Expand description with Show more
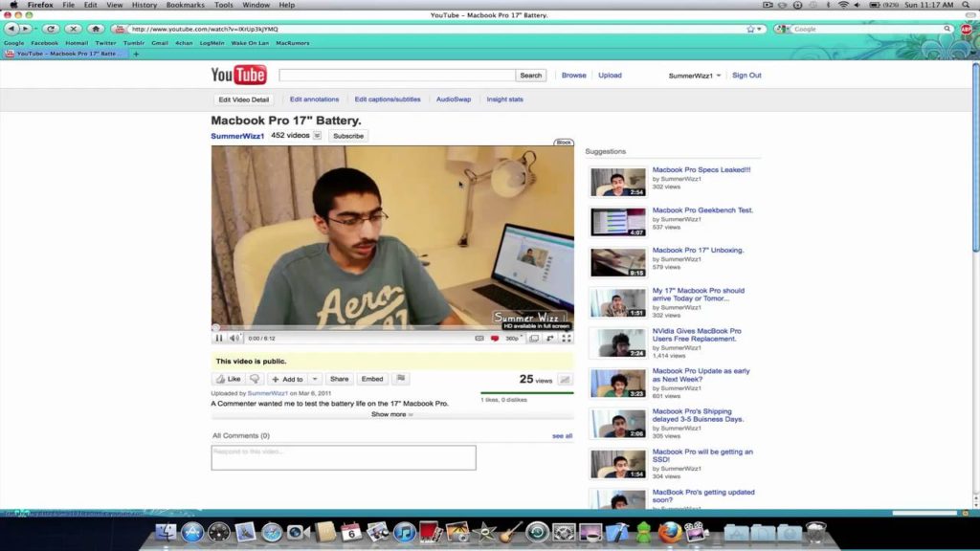The height and width of the screenshot is (551, 980). point(391,414)
